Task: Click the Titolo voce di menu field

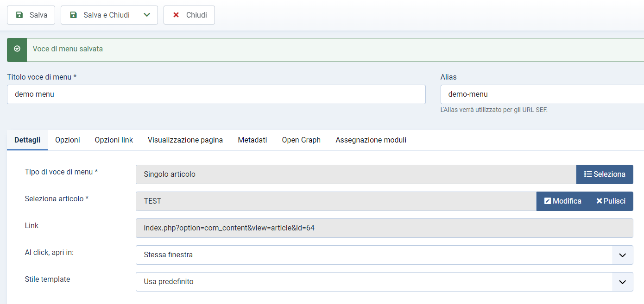Action: pyautogui.click(x=216, y=94)
